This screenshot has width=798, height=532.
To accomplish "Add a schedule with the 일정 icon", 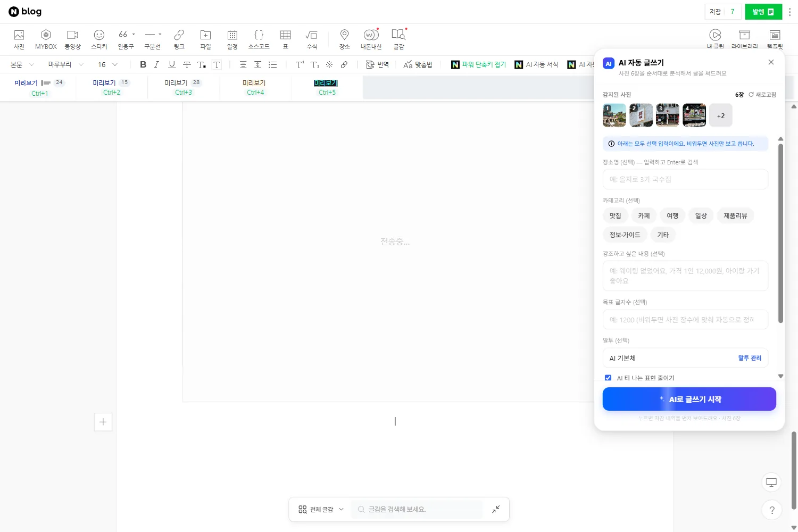I will click(232, 39).
